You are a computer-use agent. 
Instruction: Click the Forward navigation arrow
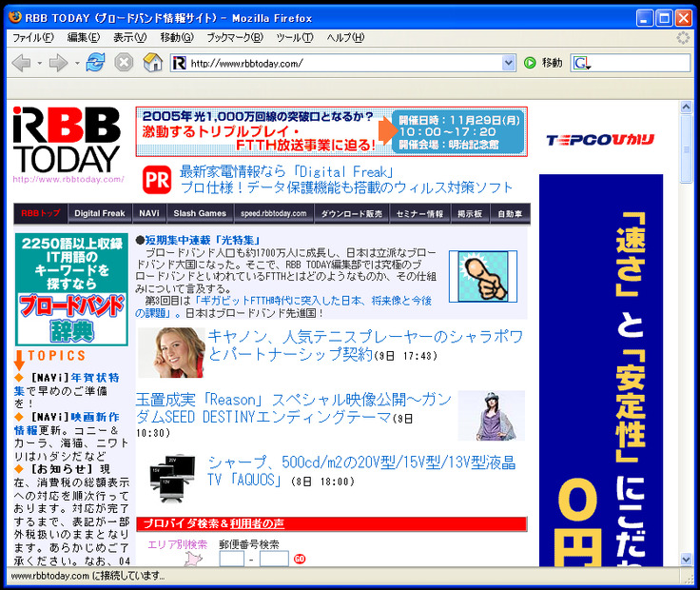[x=58, y=63]
